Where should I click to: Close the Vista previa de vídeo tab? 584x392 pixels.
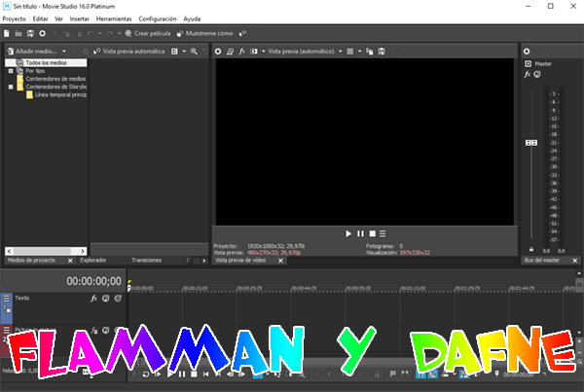tap(281, 261)
